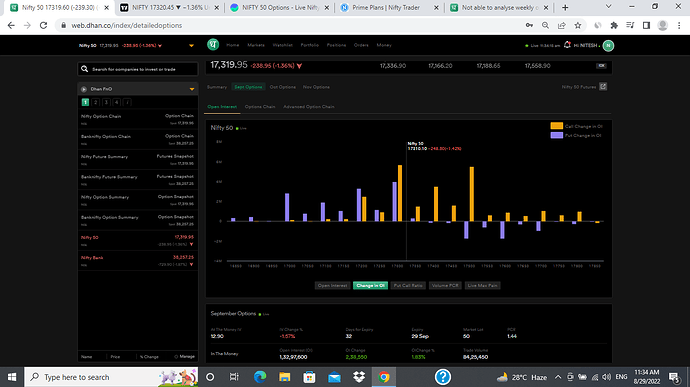Click the play icon beside Dhan FnO
The image size is (690, 387).
click(84, 89)
